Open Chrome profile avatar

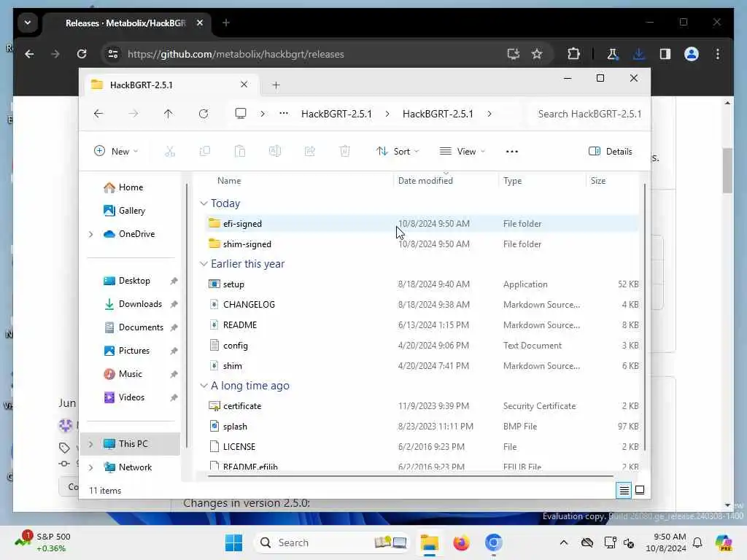(x=692, y=54)
